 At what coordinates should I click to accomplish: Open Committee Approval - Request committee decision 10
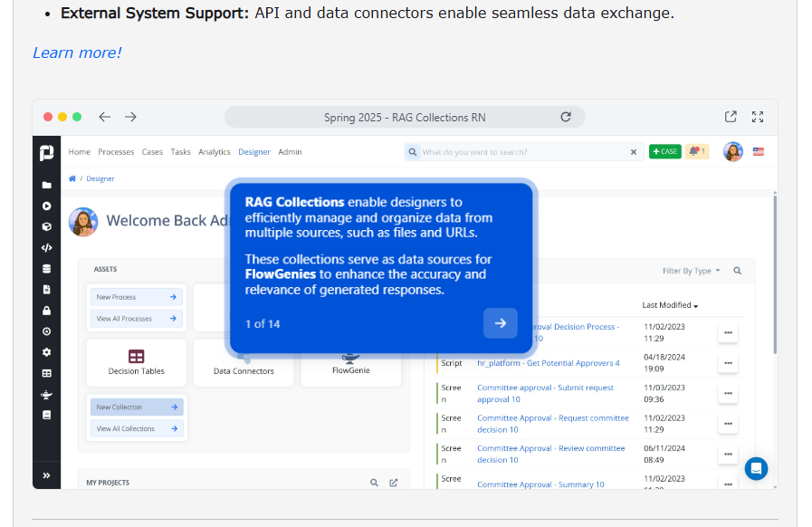pyautogui.click(x=553, y=424)
